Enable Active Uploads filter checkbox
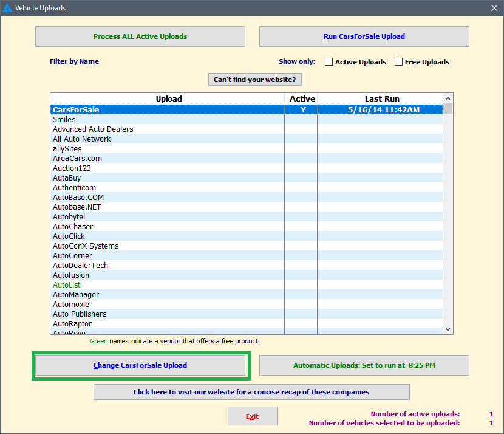This screenshot has width=504, height=434. click(x=329, y=62)
